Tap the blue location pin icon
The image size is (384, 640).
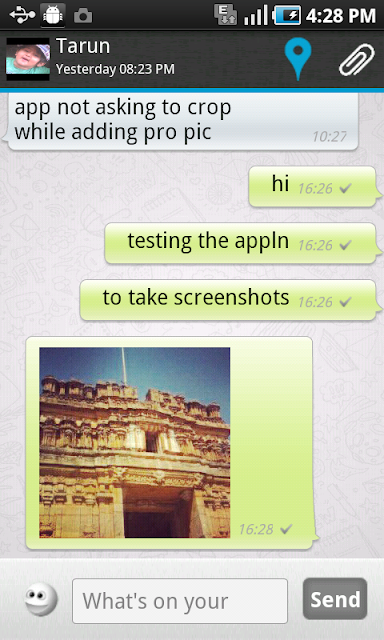(x=298, y=58)
